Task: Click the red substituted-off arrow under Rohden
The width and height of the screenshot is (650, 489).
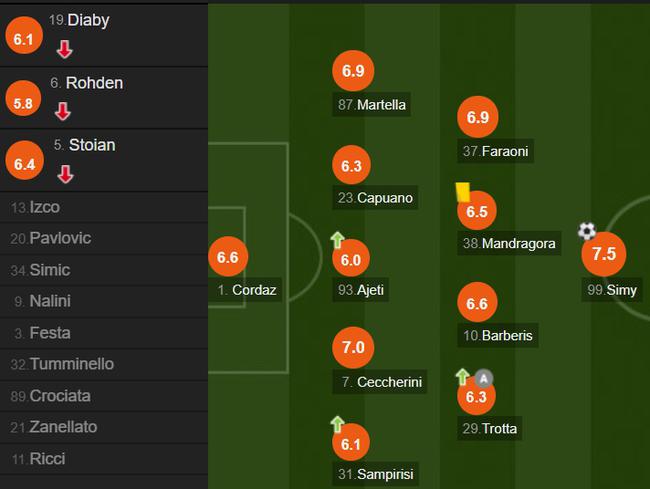Action: [63, 111]
